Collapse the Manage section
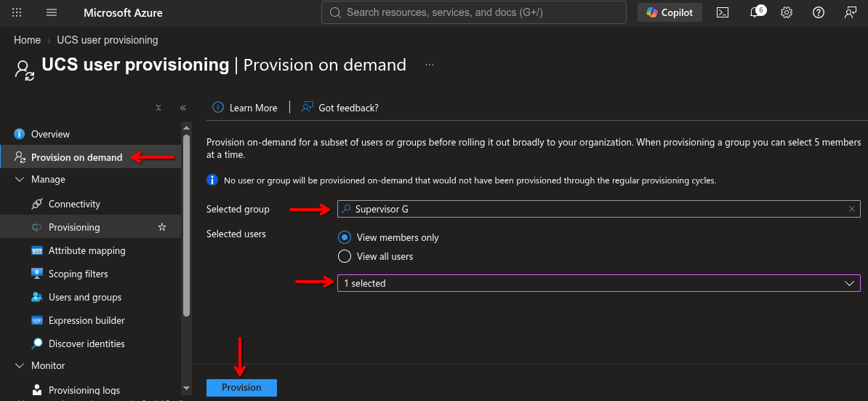 click(x=20, y=180)
